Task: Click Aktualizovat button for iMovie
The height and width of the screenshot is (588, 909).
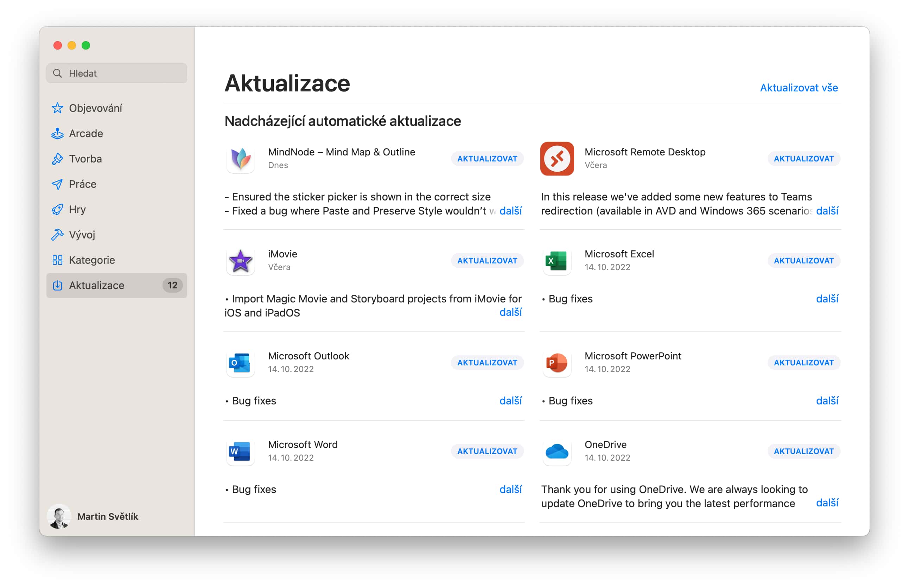Action: tap(487, 260)
